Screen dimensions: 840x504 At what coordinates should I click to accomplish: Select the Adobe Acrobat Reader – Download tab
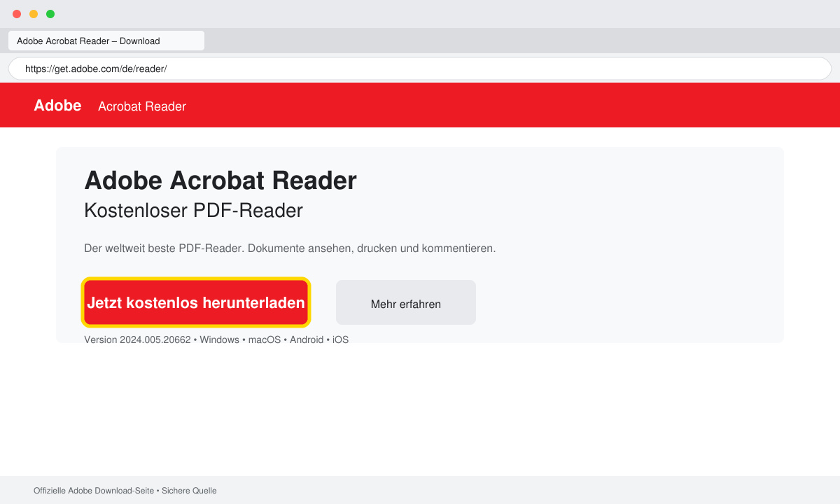(106, 41)
